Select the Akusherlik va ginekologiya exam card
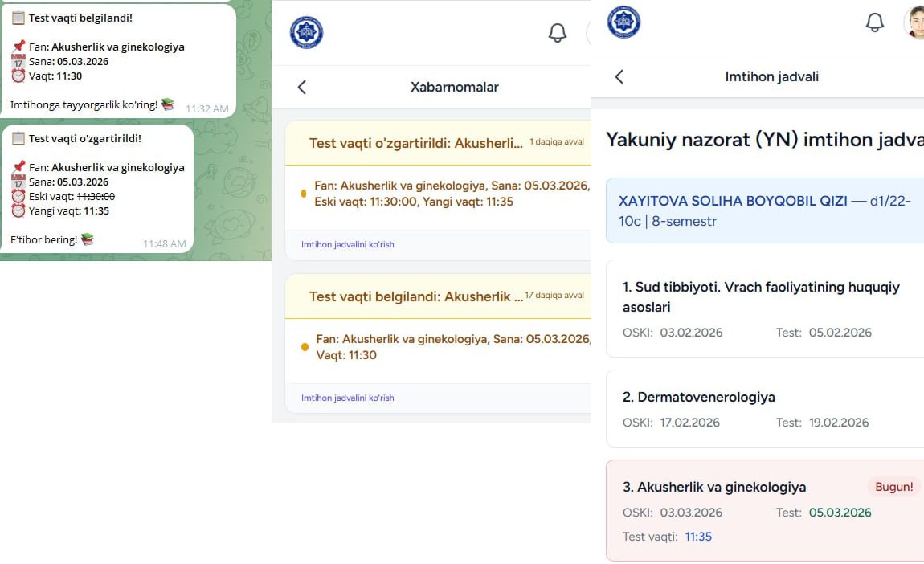 click(x=763, y=510)
